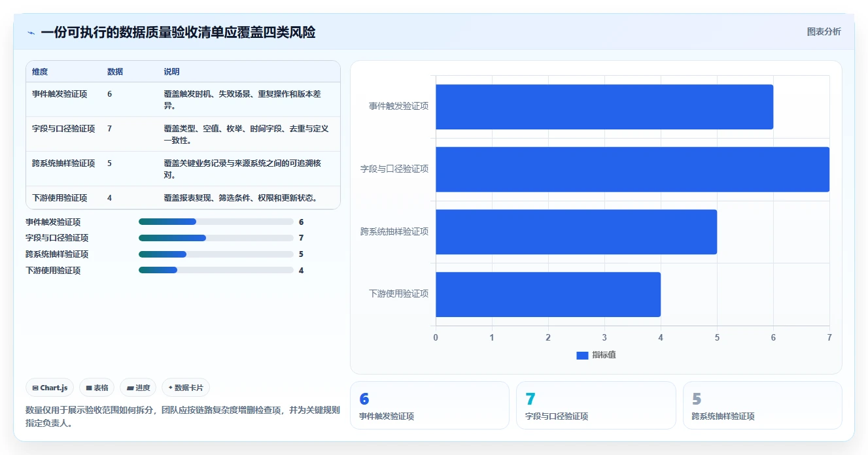The height and width of the screenshot is (455, 868).
Task: Click the 下游使用验证项 chart axis label
Action: coord(398,294)
